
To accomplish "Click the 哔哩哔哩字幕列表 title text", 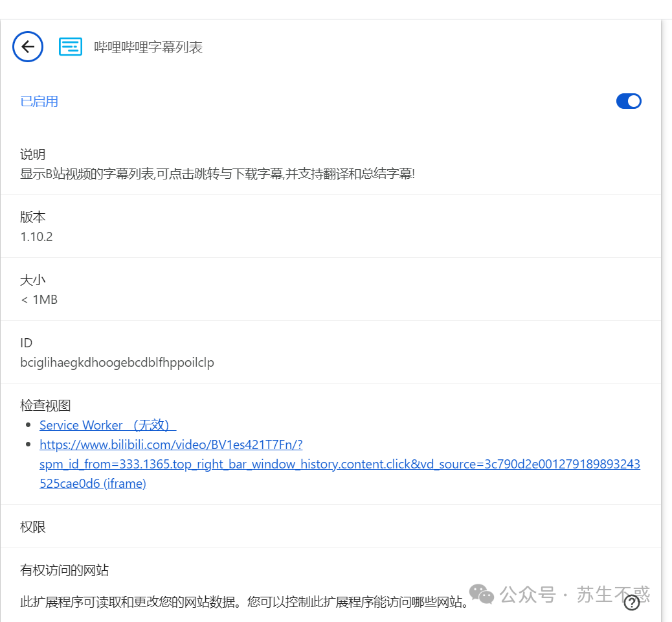I will 148,47.
